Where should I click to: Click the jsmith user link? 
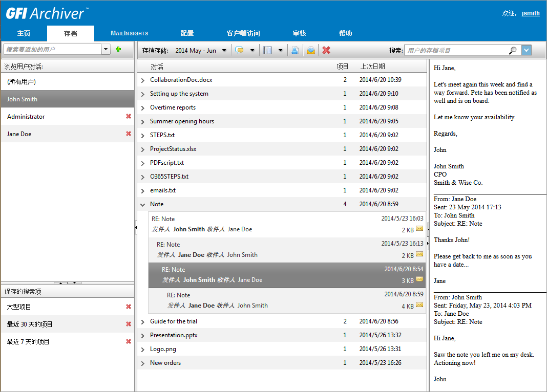click(530, 13)
